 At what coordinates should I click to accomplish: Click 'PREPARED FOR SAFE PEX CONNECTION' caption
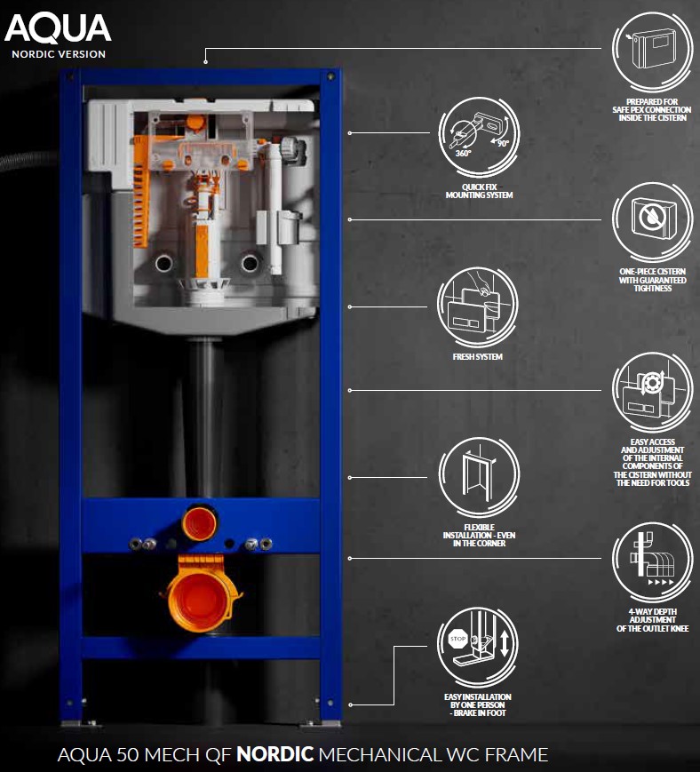[x=652, y=110]
